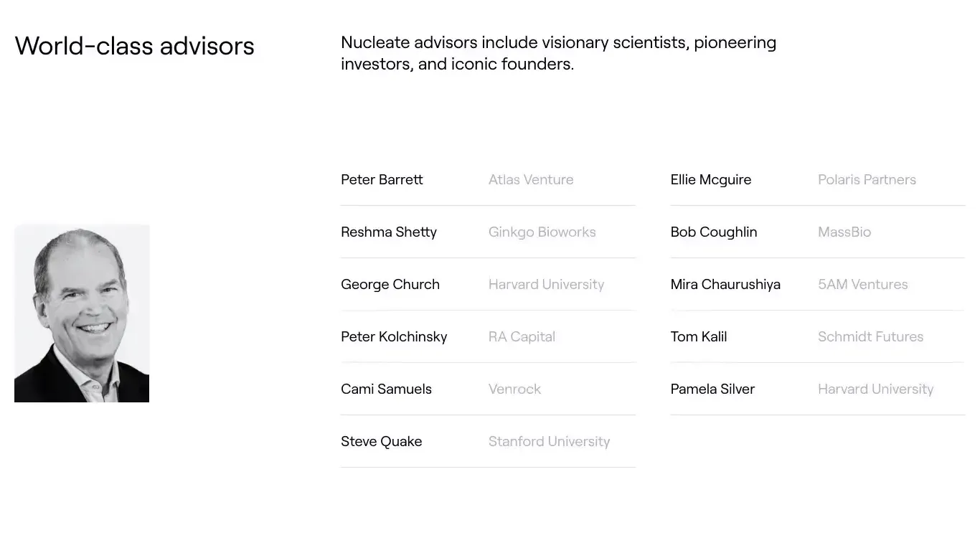Click Polaris Partners affiliation text
980x558 pixels.
pos(867,179)
